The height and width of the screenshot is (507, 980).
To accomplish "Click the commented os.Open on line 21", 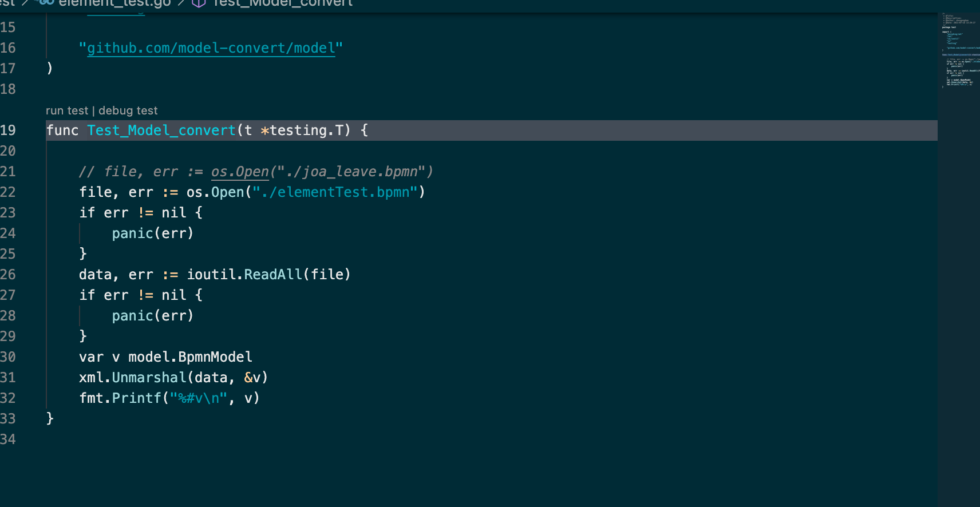I will click(x=240, y=172).
